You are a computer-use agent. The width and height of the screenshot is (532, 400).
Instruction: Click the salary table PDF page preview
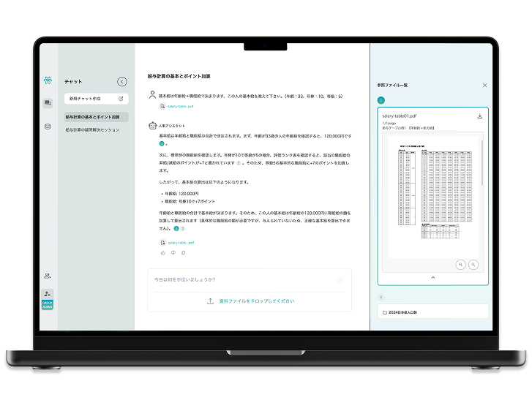(432, 197)
